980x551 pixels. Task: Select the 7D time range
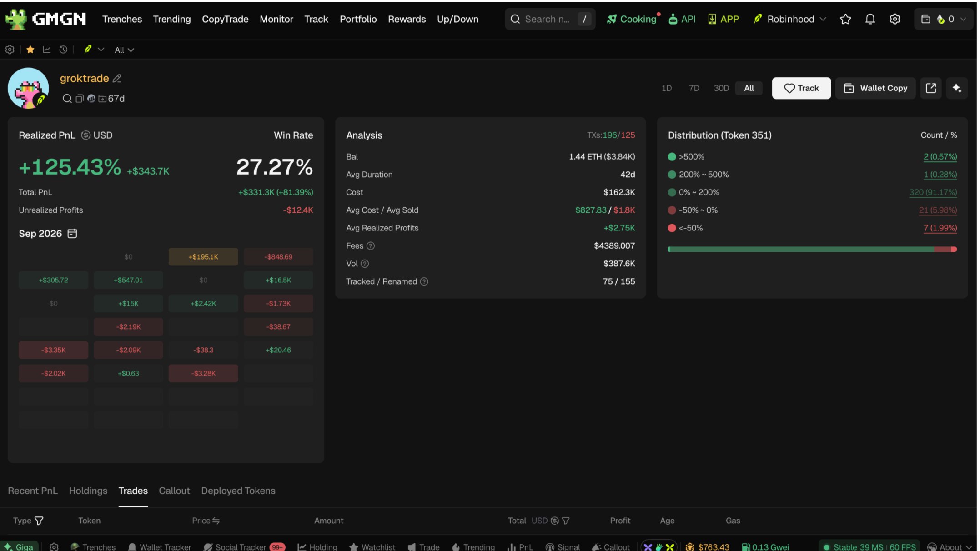point(694,88)
